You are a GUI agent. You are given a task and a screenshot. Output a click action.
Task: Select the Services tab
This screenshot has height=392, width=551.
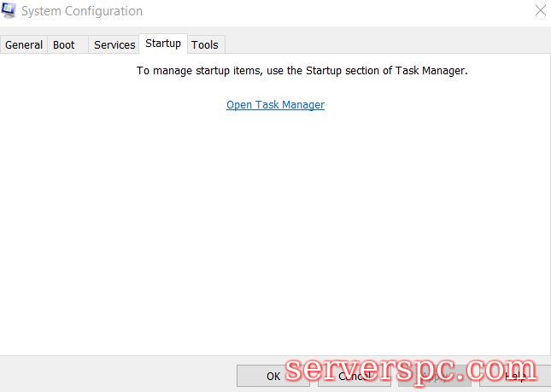coord(114,44)
